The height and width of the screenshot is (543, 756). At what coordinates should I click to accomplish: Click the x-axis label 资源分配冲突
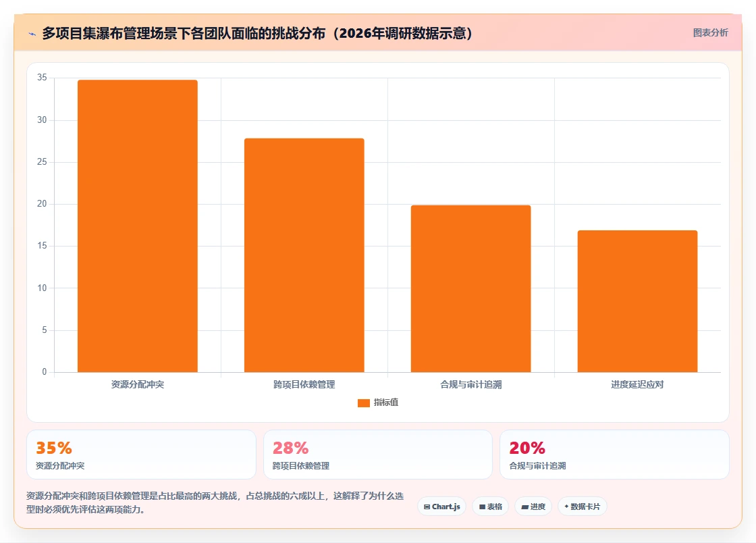point(138,384)
